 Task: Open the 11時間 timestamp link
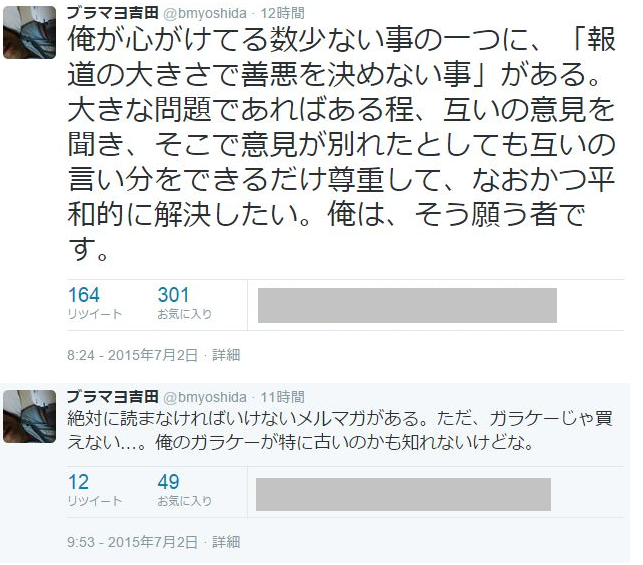click(x=283, y=397)
